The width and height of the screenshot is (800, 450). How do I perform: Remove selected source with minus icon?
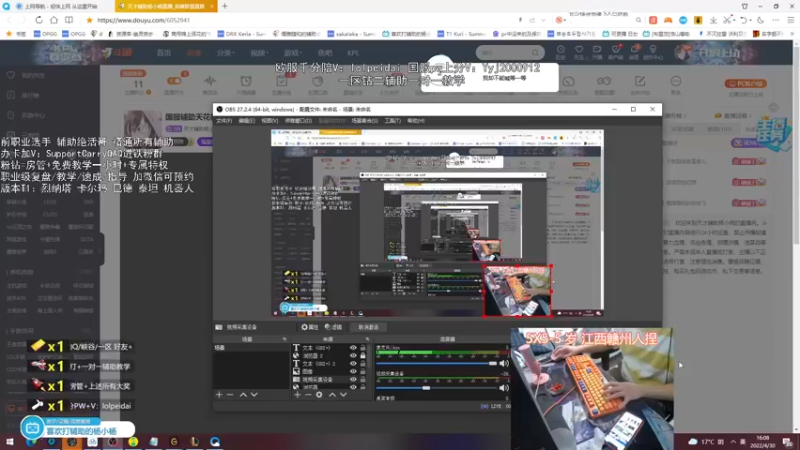(308, 394)
